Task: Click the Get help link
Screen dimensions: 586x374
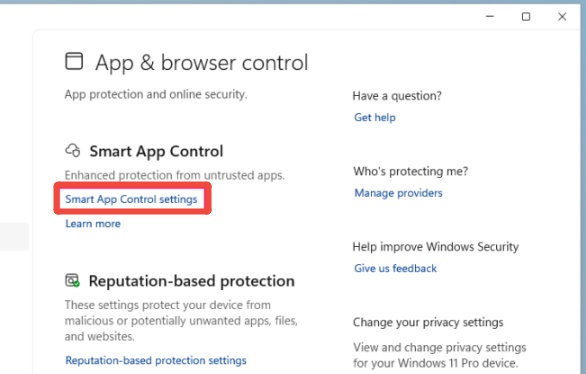Action: pos(375,117)
